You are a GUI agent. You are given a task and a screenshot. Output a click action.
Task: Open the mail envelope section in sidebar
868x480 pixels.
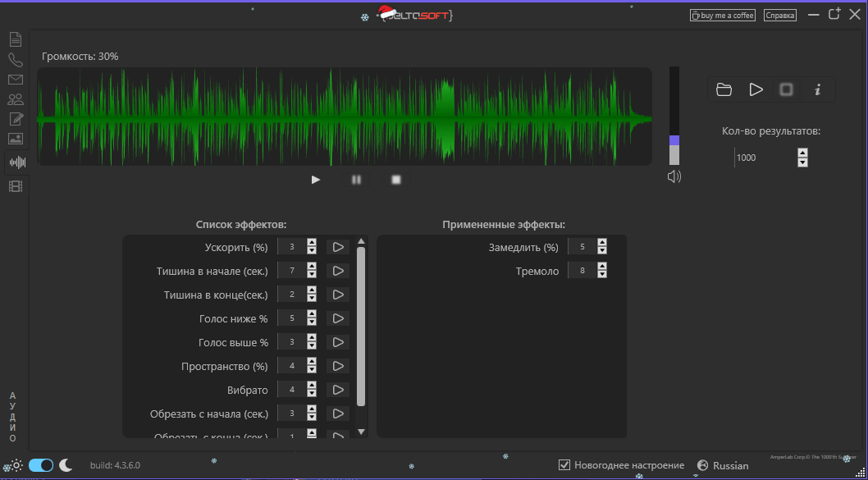[x=15, y=80]
